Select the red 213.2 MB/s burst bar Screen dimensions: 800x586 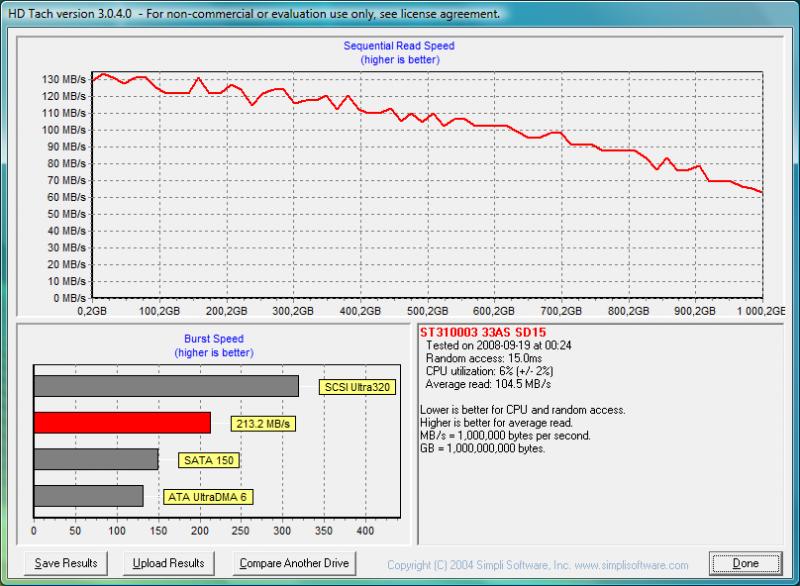click(122, 423)
